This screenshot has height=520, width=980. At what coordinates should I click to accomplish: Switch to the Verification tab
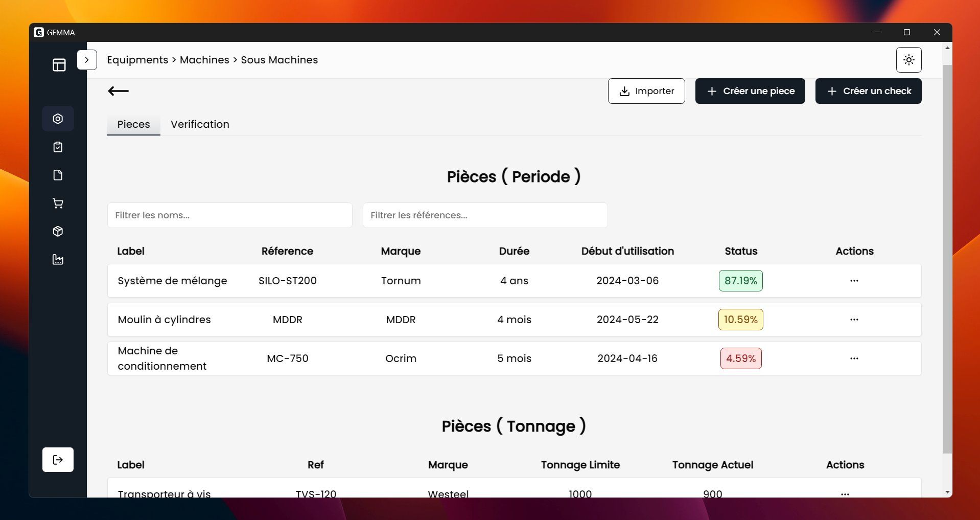[200, 124]
